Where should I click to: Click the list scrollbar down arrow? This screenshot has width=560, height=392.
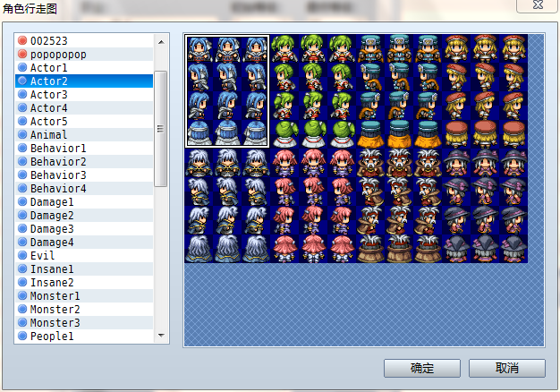click(161, 336)
